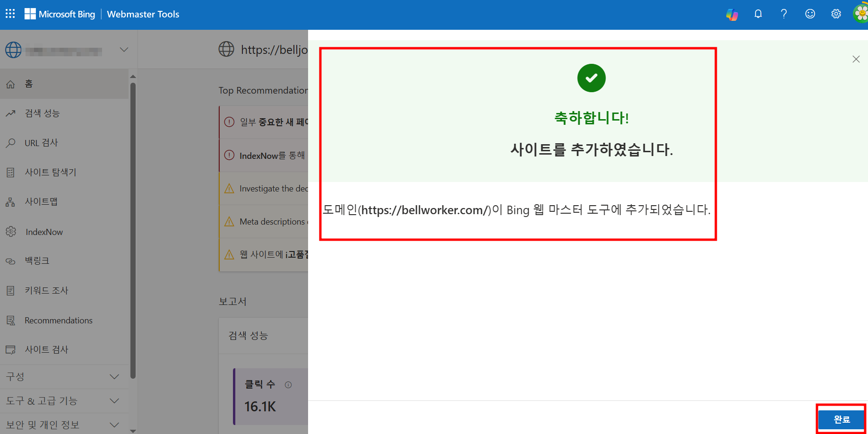Open the settings gear icon
Screen dimensions: 868x434
point(836,14)
